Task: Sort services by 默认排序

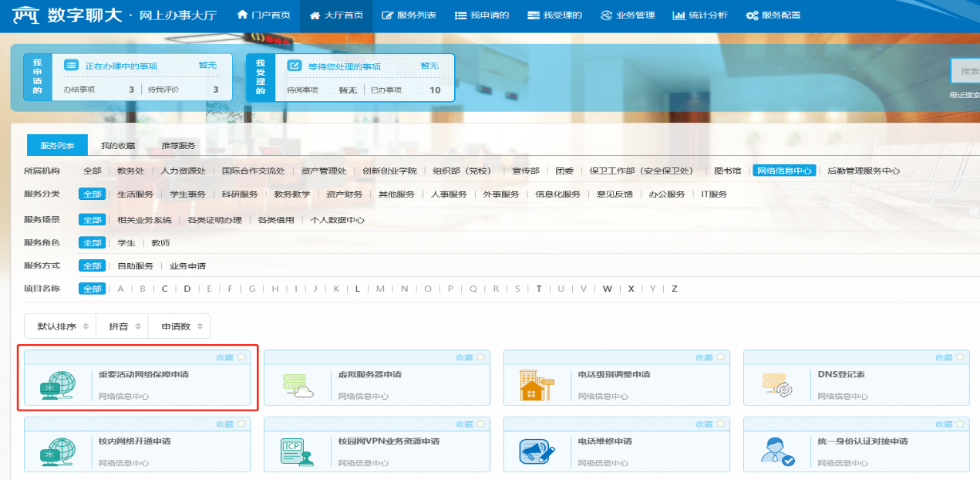Action: point(60,326)
